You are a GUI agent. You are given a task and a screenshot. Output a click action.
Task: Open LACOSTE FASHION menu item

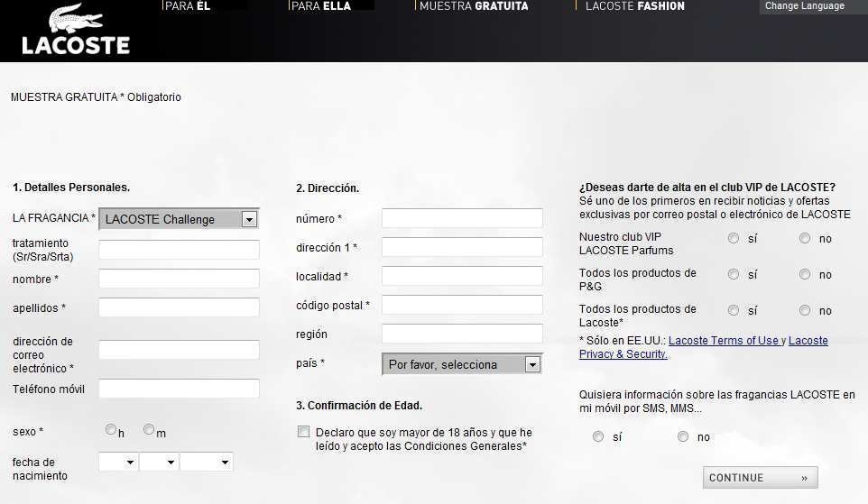634,6
